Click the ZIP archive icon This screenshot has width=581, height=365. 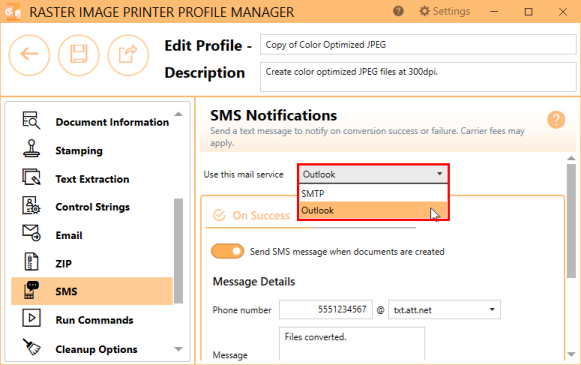pos(31,262)
